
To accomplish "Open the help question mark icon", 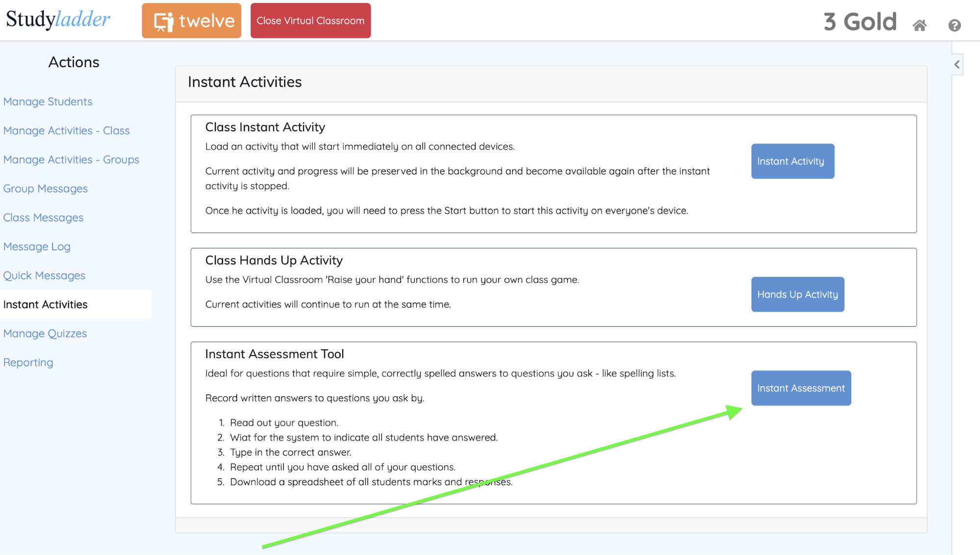I will pyautogui.click(x=954, y=25).
